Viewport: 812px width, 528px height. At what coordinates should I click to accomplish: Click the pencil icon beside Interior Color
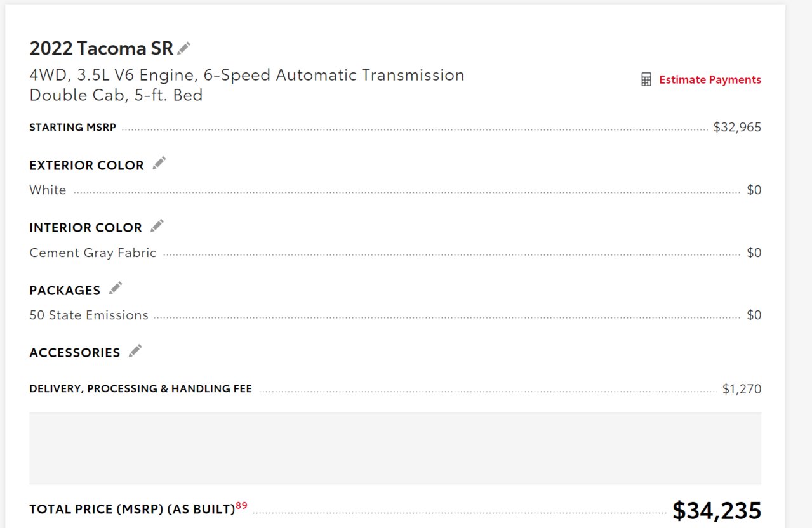tap(157, 225)
